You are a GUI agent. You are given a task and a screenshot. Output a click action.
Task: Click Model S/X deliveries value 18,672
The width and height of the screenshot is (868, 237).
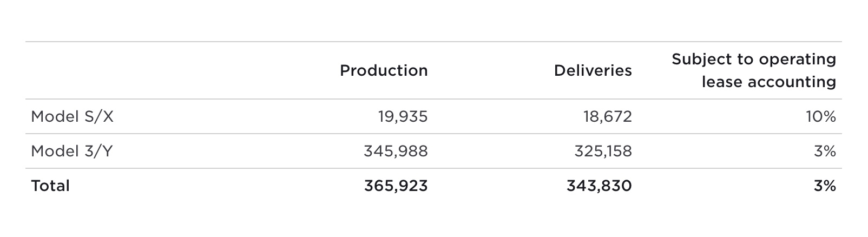(608, 116)
